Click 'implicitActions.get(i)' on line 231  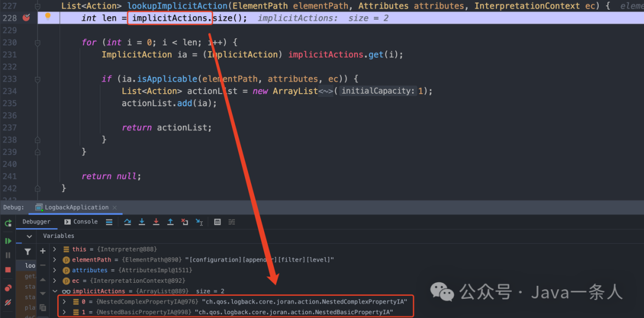click(343, 55)
